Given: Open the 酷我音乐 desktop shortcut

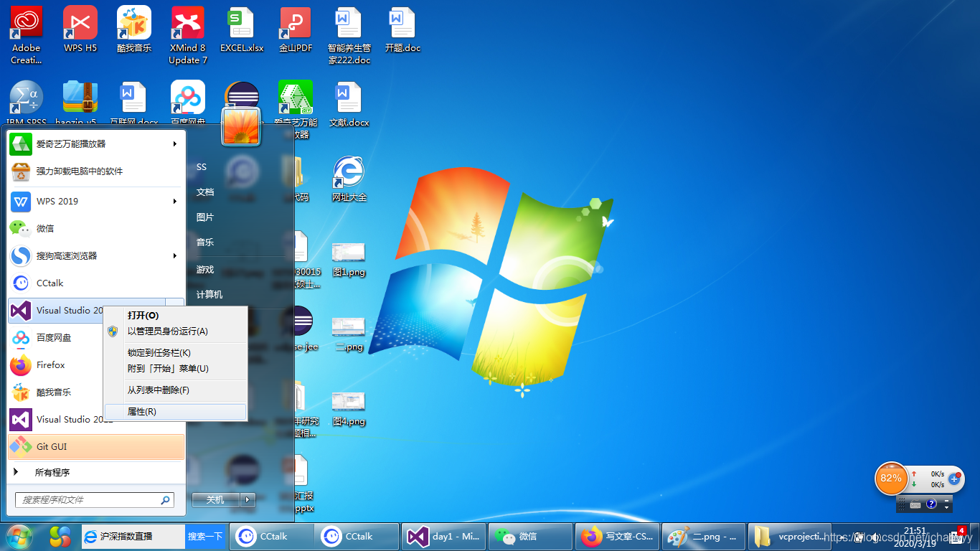Looking at the screenshot, I should click(x=134, y=29).
